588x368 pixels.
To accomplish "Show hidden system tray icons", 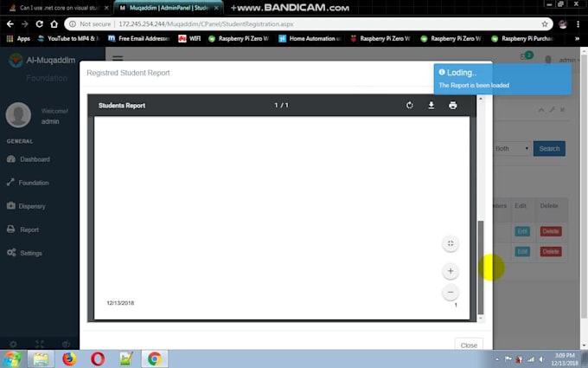I will [497, 359].
